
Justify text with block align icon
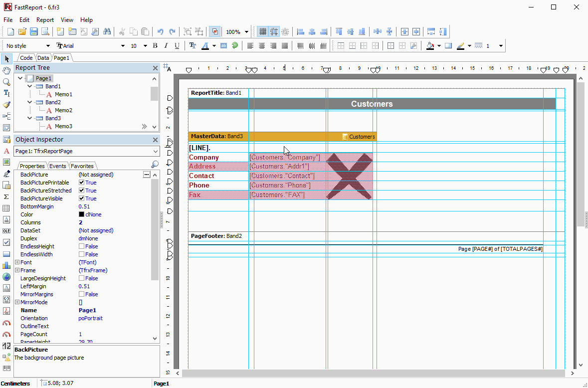pos(285,46)
